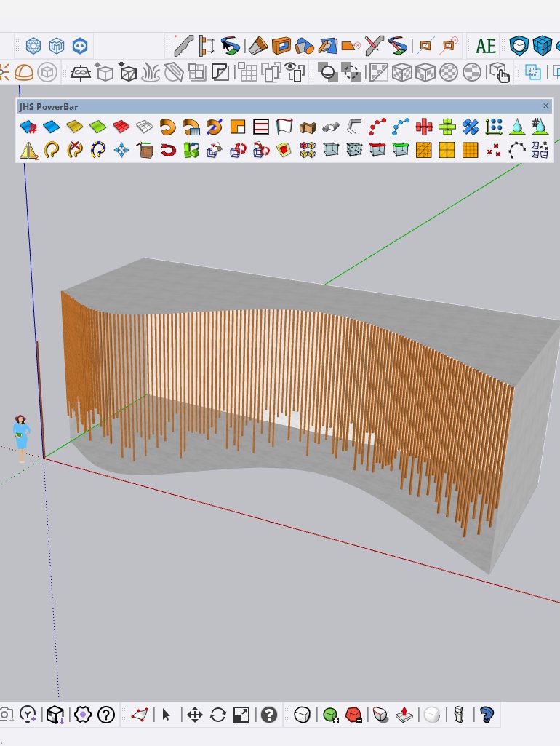Click the cube with purple down-arrow icon
The height and width of the screenshot is (746, 560).
[55, 715]
